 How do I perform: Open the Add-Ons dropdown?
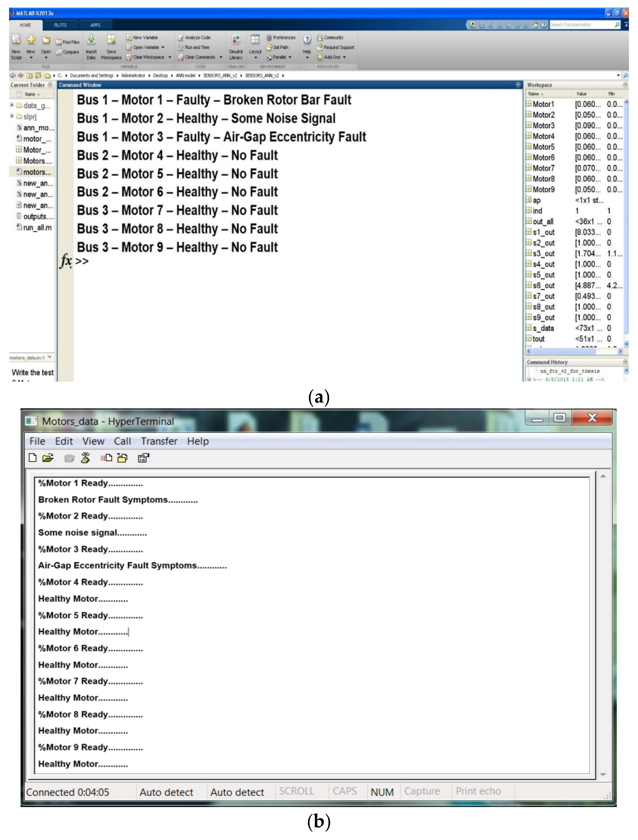tap(344, 57)
